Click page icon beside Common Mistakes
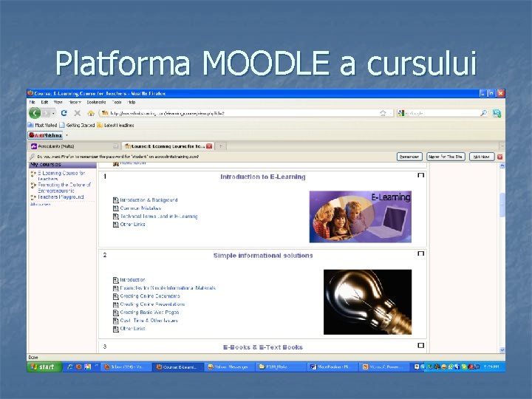This screenshot has width=532, height=399. click(116, 208)
